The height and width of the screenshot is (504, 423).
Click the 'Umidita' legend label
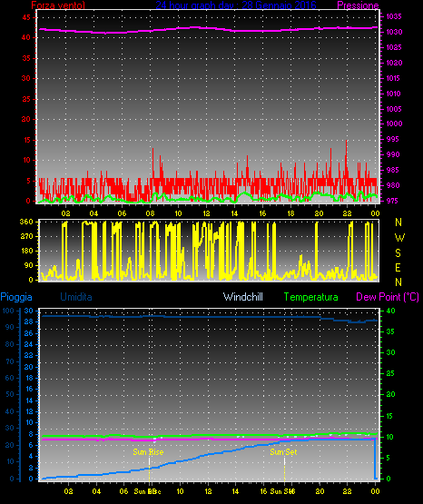point(76,297)
